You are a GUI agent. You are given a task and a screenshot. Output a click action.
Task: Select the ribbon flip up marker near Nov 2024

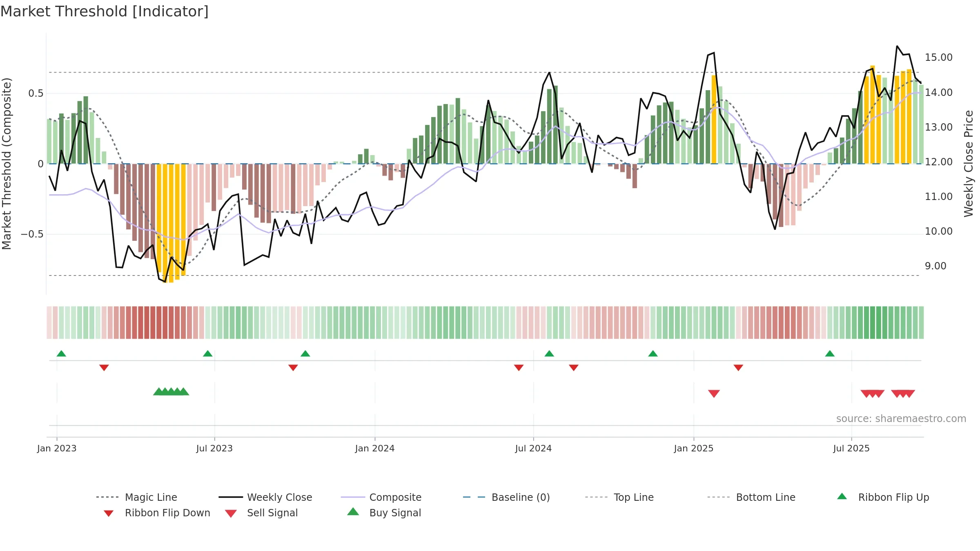tap(653, 353)
